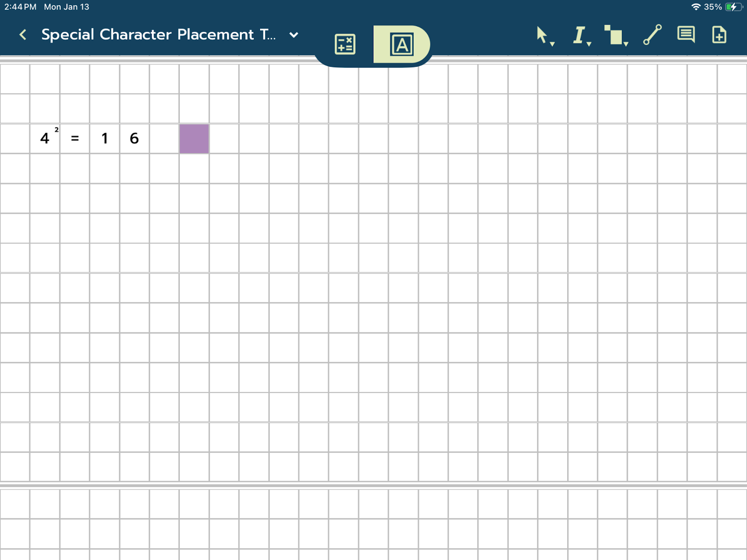Go back using the left chevron
Image resolution: width=747 pixels, height=560 pixels.
click(22, 35)
